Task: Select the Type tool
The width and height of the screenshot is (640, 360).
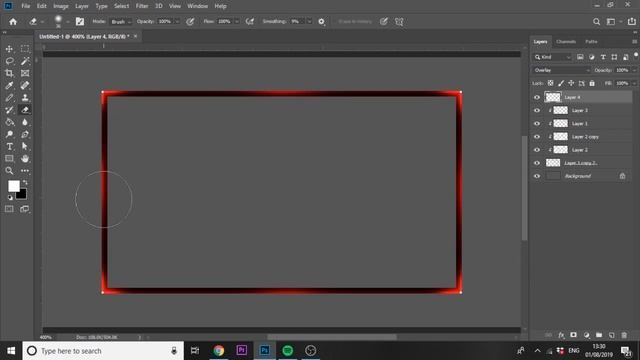Action: 9,147
